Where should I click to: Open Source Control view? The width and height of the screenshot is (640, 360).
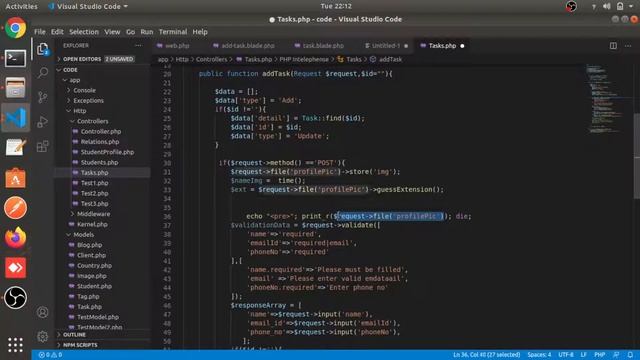click(43, 97)
